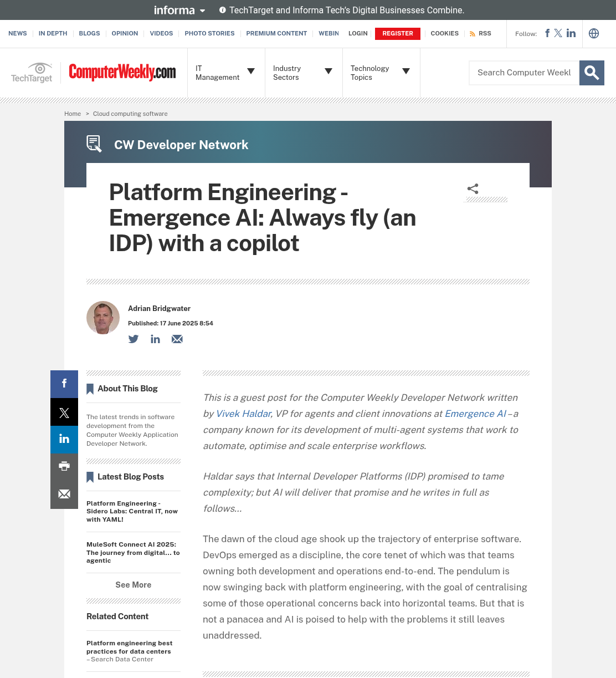Click the search magnifier button
Screen dimensions: 616x678
point(592,73)
